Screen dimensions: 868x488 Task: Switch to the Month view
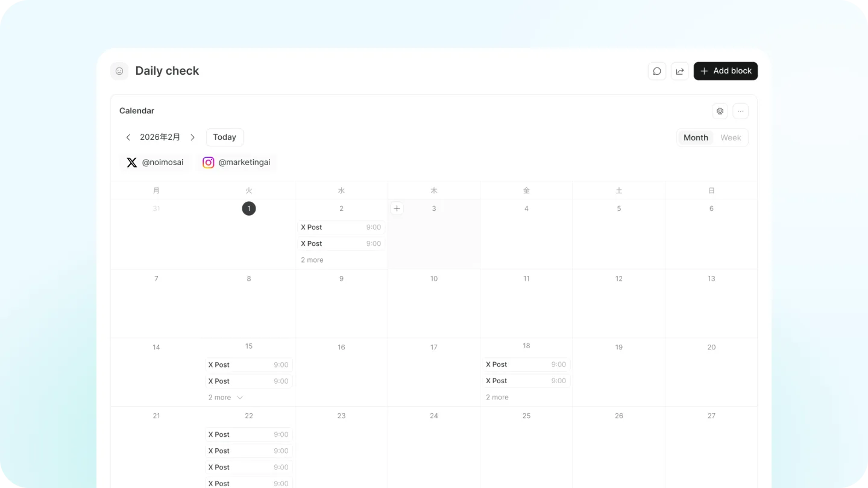pos(696,137)
